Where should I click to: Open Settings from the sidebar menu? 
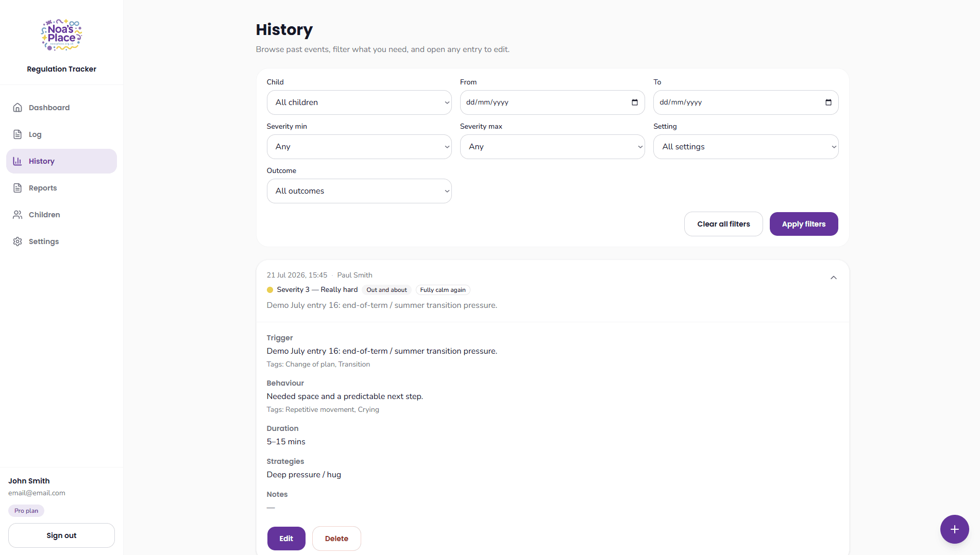click(x=61, y=241)
